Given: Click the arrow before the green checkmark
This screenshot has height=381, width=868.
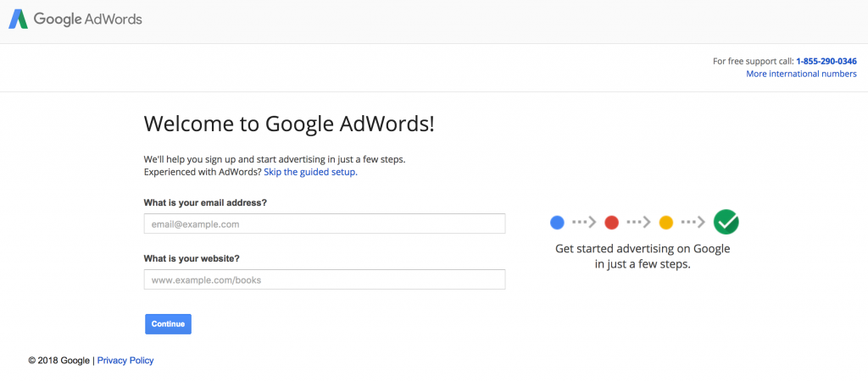Looking at the screenshot, I should coord(693,223).
